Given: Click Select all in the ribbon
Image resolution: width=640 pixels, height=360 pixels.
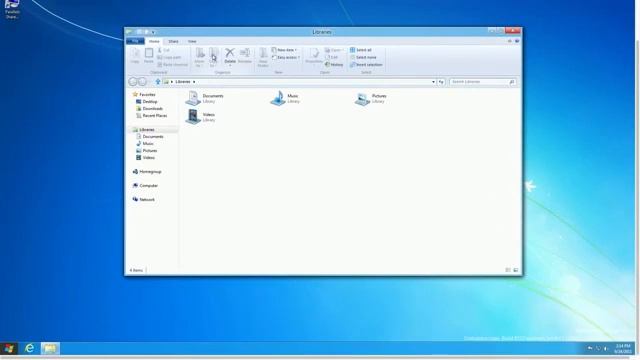Looking at the screenshot, I should click(x=361, y=50).
